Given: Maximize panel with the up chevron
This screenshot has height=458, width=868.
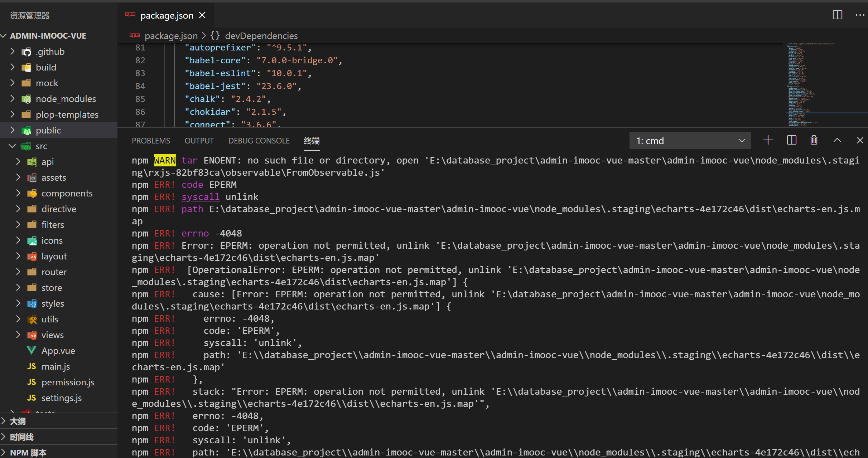Looking at the screenshot, I should point(837,140).
